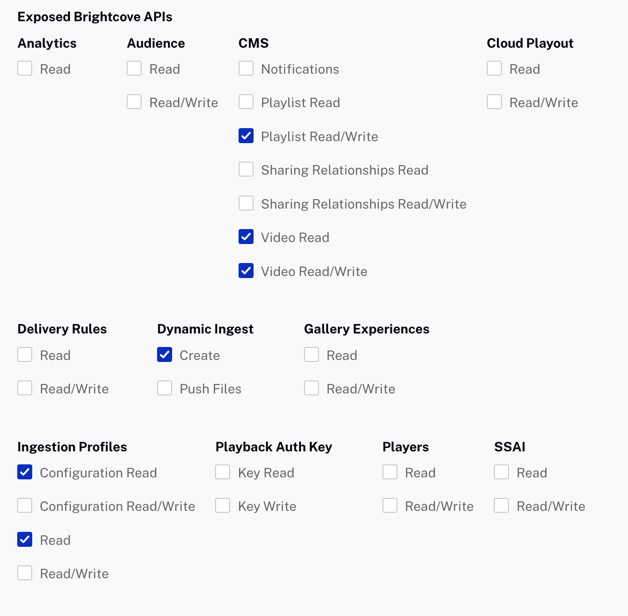Image resolution: width=628 pixels, height=616 pixels.
Task: Disable Video Read/Write permission
Action: (x=246, y=271)
